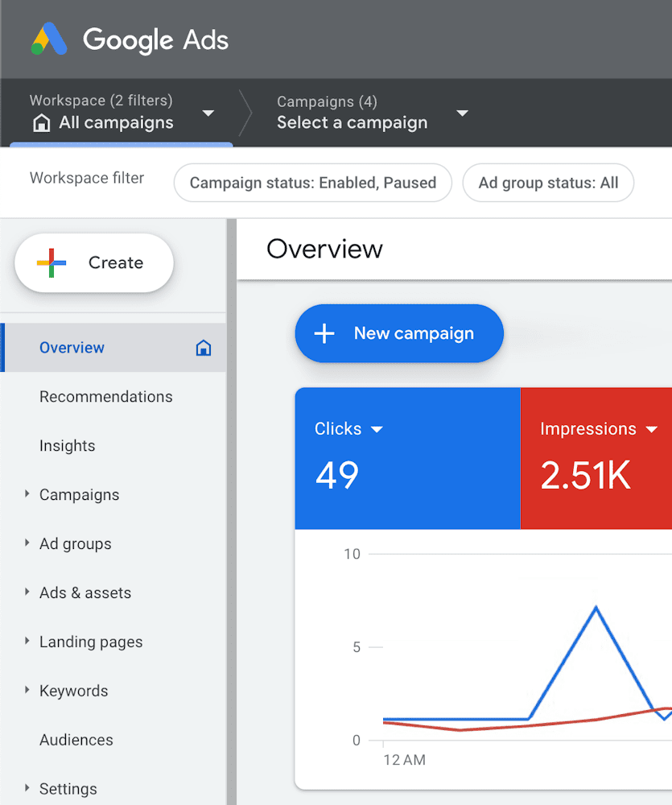Open Ads & assets in the sidebar
This screenshot has height=805, width=672.
point(85,593)
